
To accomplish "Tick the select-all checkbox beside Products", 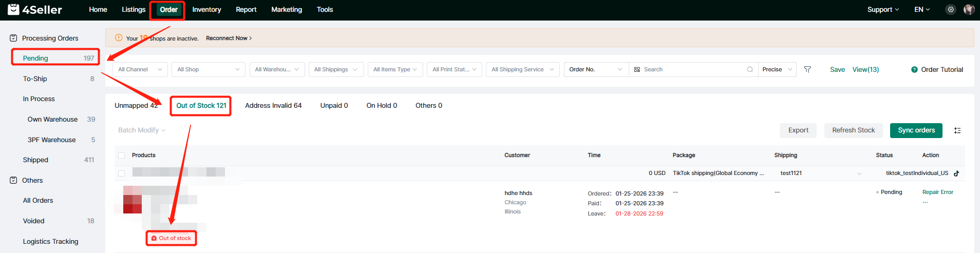I will 122,155.
